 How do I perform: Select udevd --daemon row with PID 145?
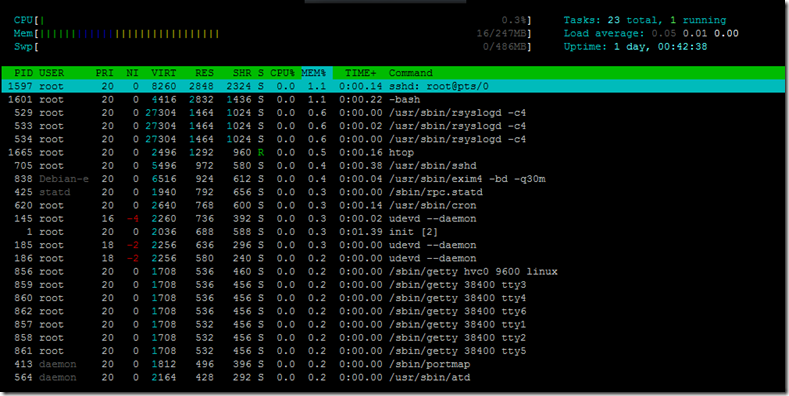click(393, 218)
